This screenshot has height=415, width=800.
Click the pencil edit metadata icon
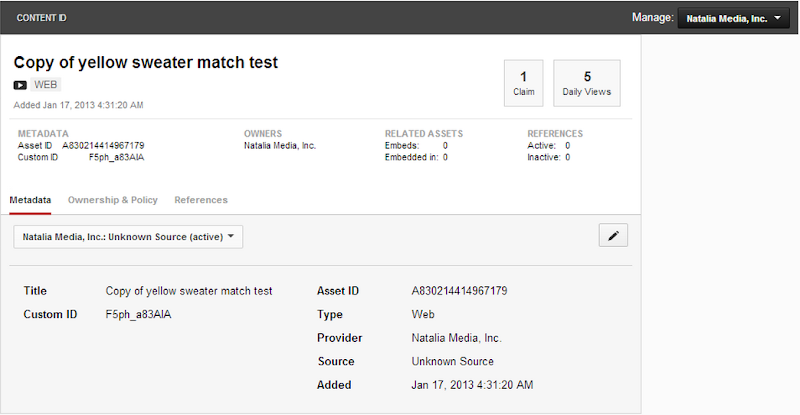(x=613, y=235)
